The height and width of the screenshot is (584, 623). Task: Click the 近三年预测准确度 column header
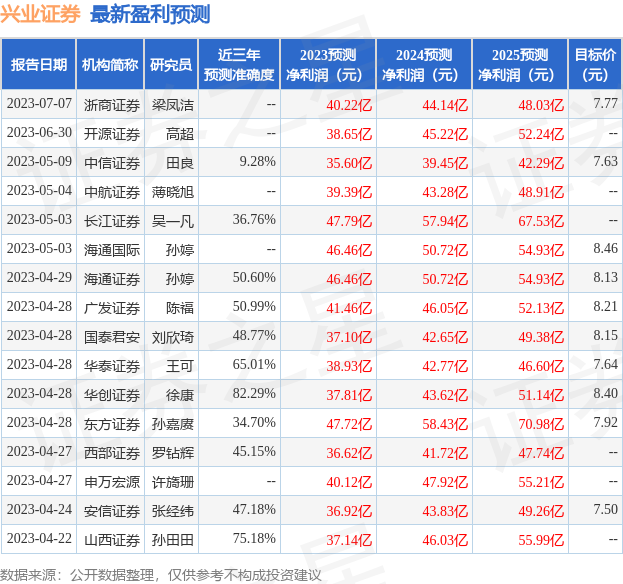(x=238, y=65)
